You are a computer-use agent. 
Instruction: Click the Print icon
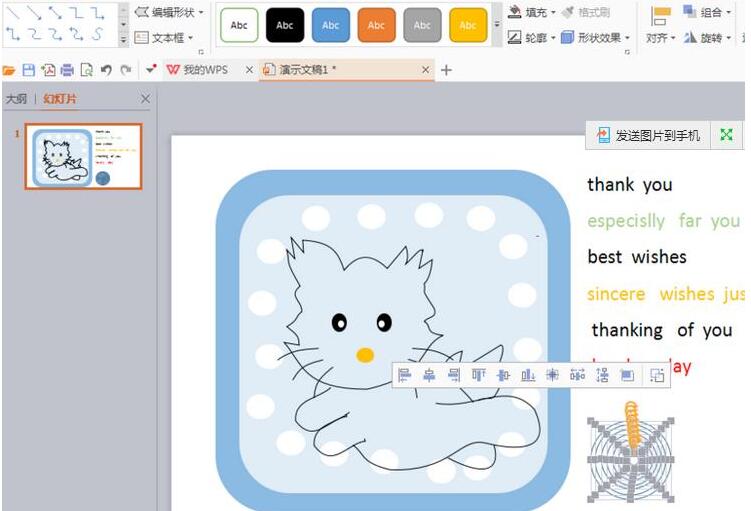click(x=67, y=70)
